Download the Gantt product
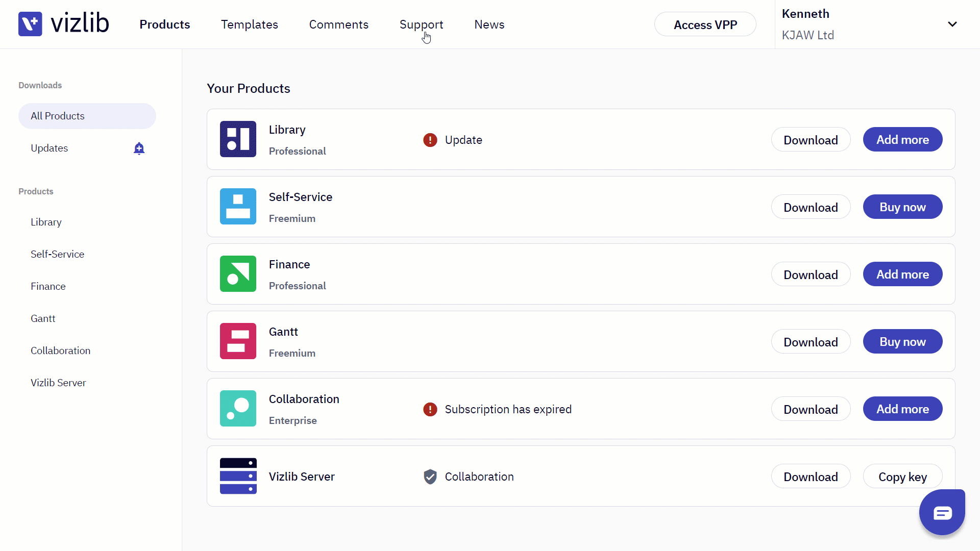Viewport: 980px width, 551px height. (811, 342)
